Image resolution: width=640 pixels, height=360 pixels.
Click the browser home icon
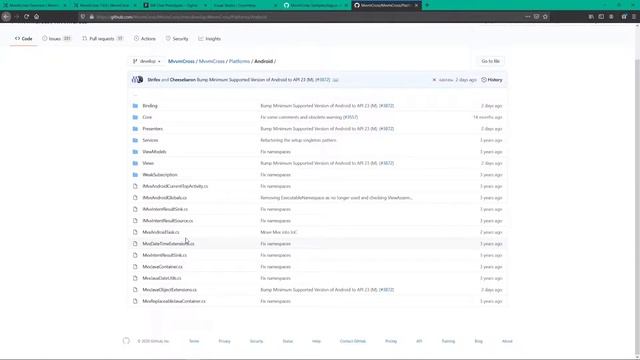click(x=37, y=17)
